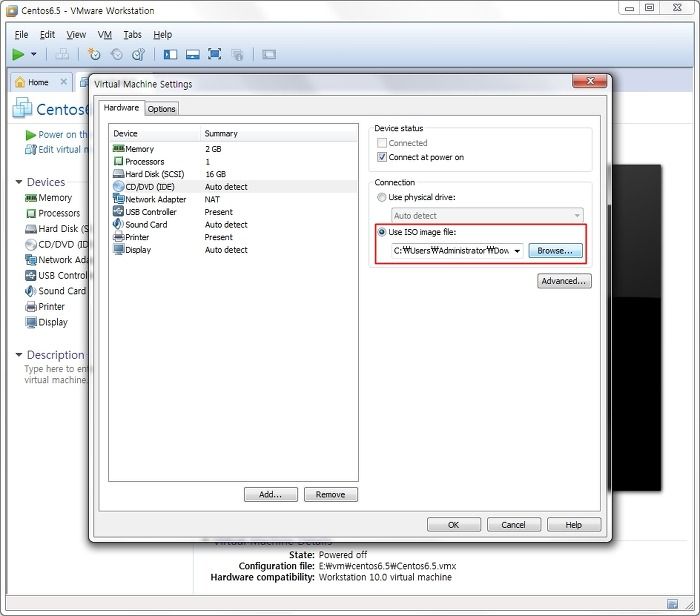The height and width of the screenshot is (616, 700).
Task: Close the Home tab
Action: (64, 82)
